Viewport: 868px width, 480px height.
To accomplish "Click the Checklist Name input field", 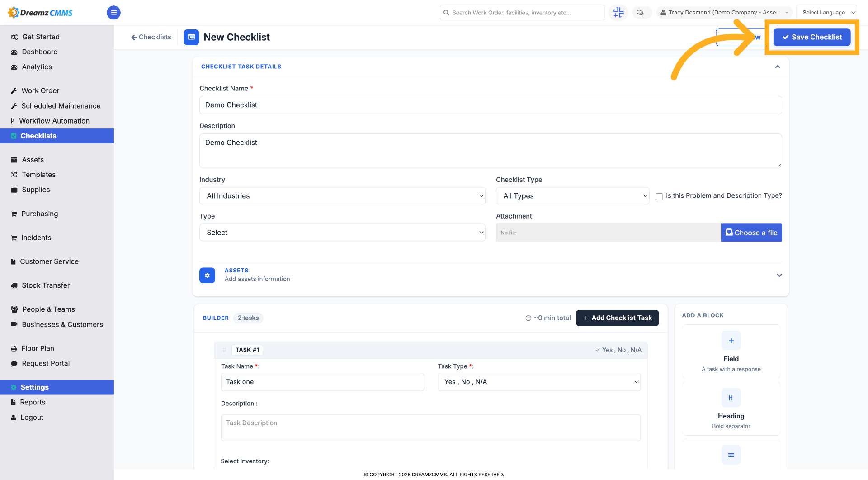I will click(491, 105).
